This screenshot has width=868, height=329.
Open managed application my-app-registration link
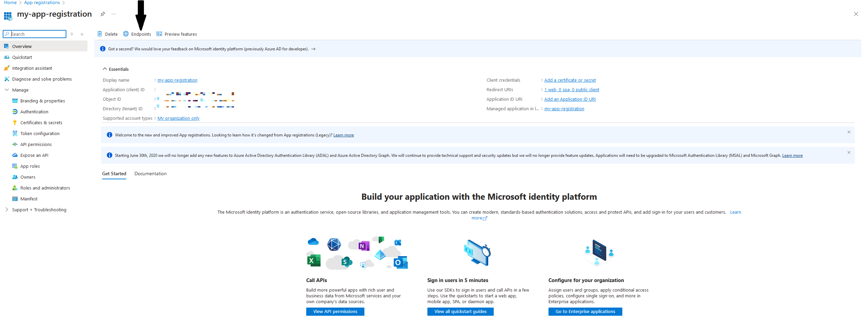pos(564,109)
